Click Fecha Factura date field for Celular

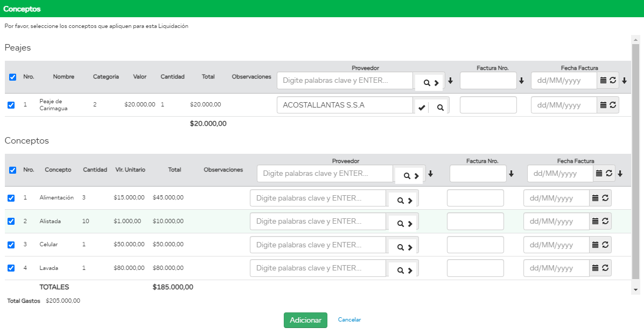[x=556, y=245]
